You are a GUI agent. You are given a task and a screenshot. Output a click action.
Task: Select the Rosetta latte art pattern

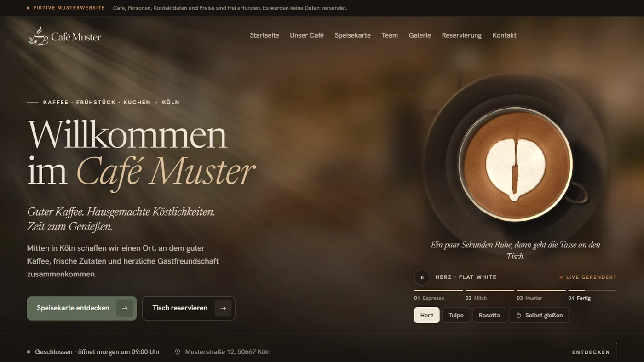pos(489,316)
